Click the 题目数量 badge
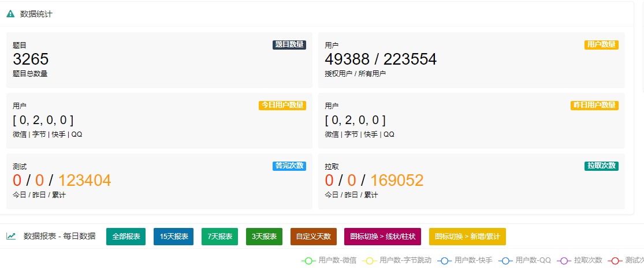Screen dimensions: 644x277 289,44
